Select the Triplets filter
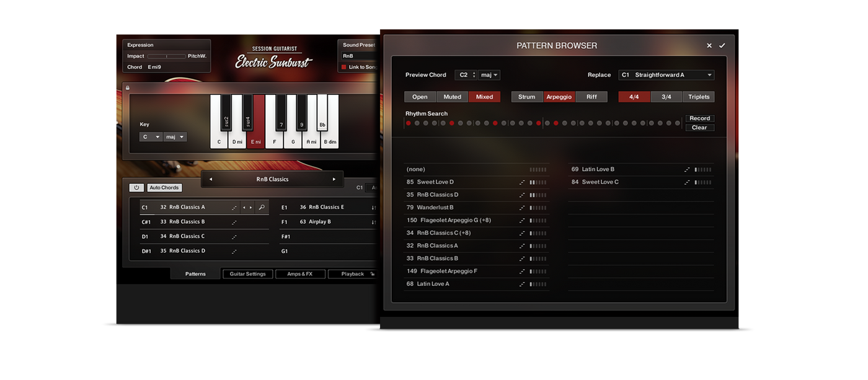This screenshot has width=868, height=380. [x=699, y=97]
